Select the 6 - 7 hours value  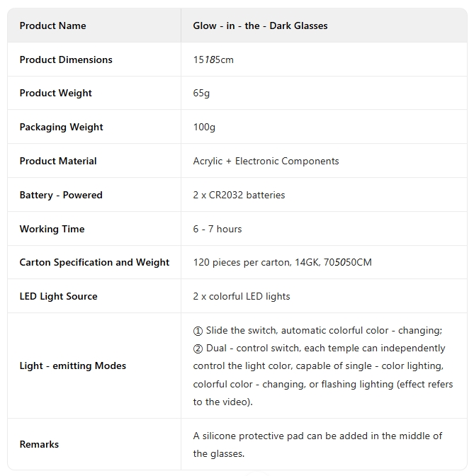pos(218,229)
